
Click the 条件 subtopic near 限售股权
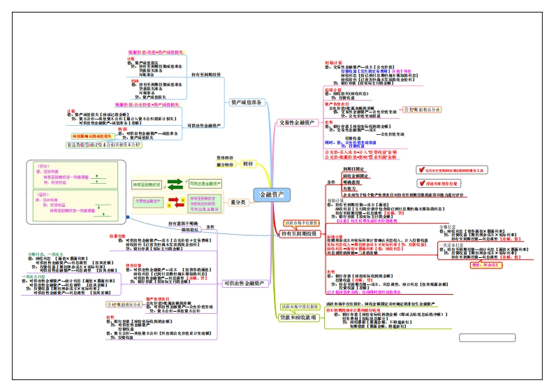[210, 227]
